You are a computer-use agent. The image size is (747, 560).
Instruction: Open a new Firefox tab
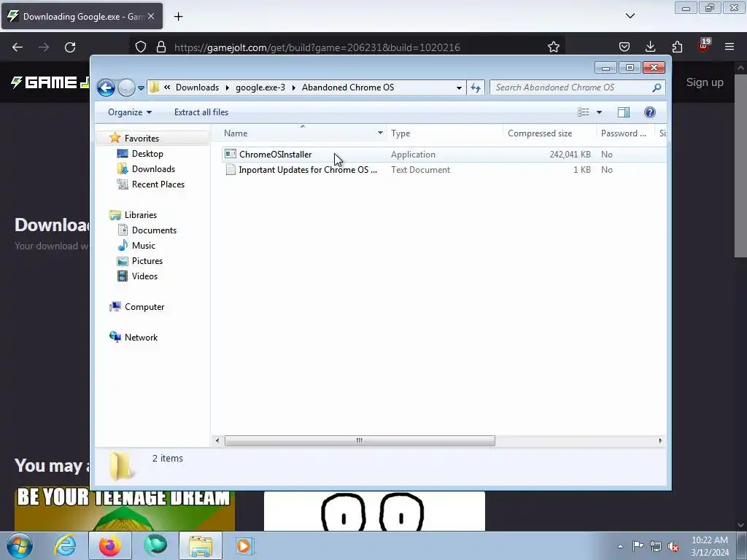178,17
